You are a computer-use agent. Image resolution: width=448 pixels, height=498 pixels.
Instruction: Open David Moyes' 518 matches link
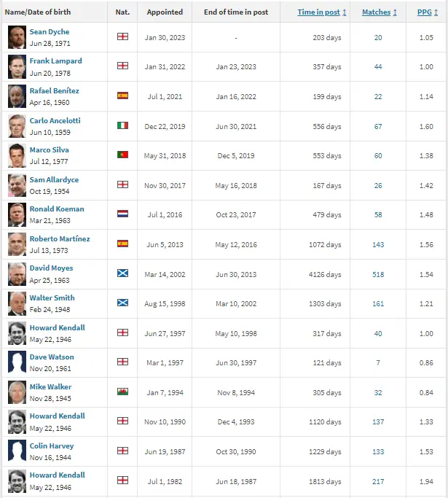click(x=377, y=274)
